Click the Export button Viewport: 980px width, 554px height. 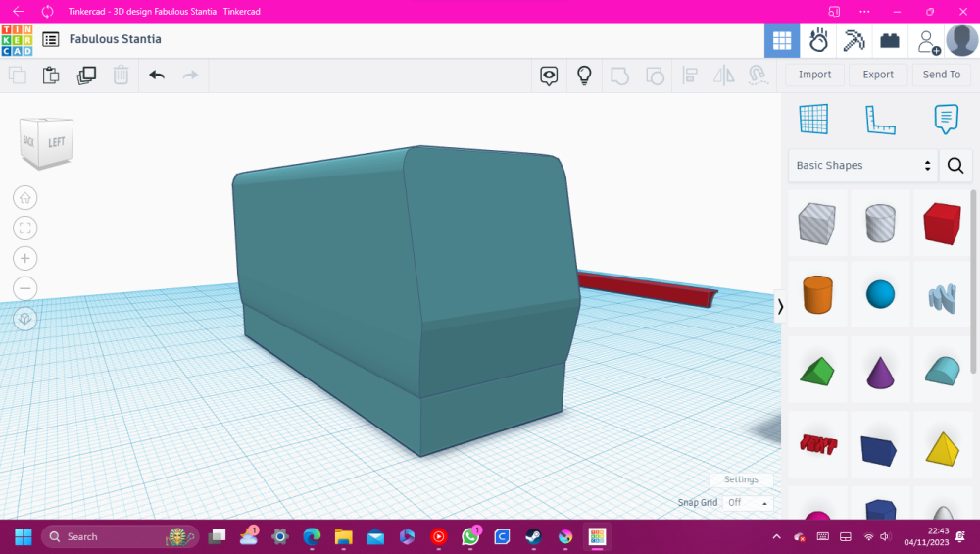(878, 75)
